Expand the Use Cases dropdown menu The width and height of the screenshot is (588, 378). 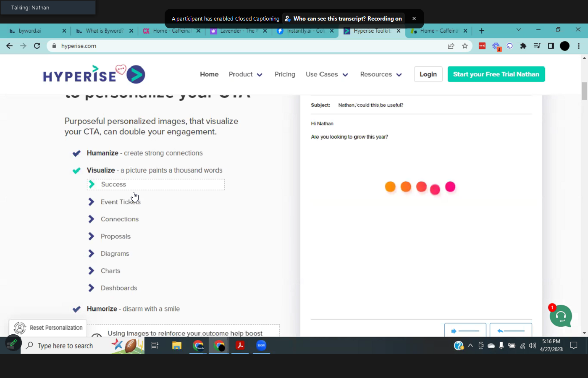click(x=327, y=74)
